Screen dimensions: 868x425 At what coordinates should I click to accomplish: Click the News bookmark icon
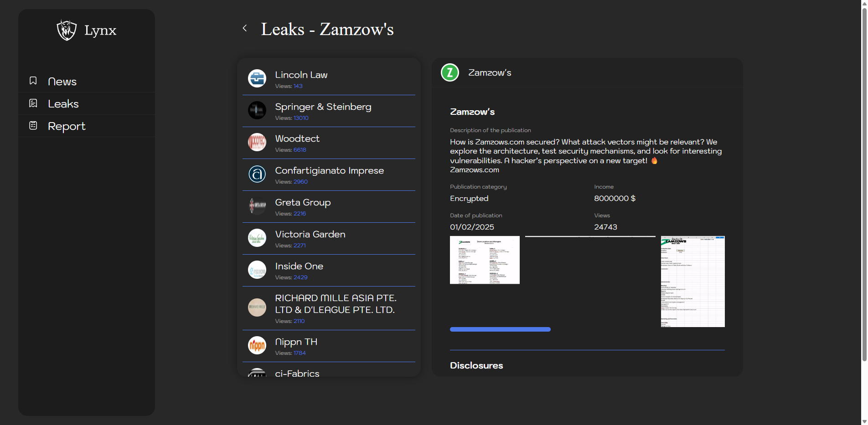point(33,81)
